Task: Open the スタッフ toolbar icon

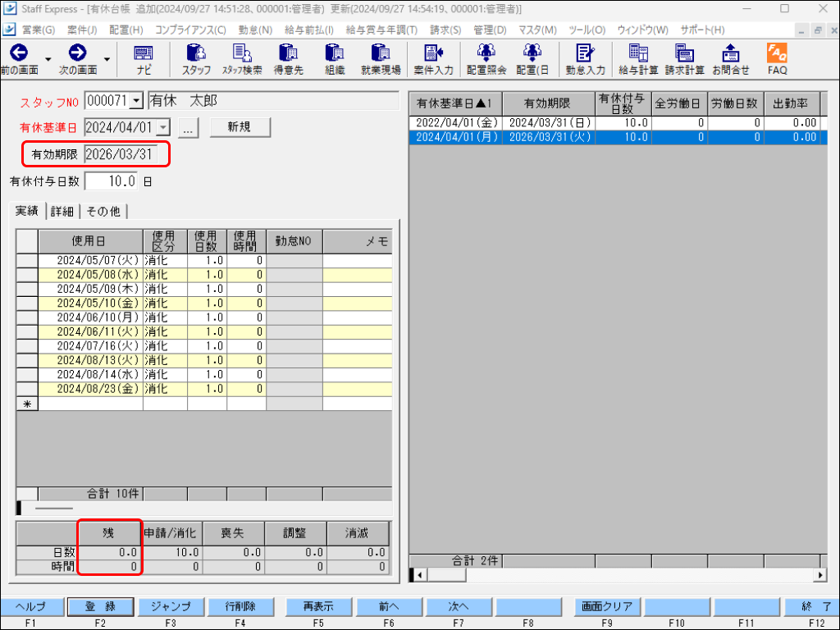Action: click(196, 59)
